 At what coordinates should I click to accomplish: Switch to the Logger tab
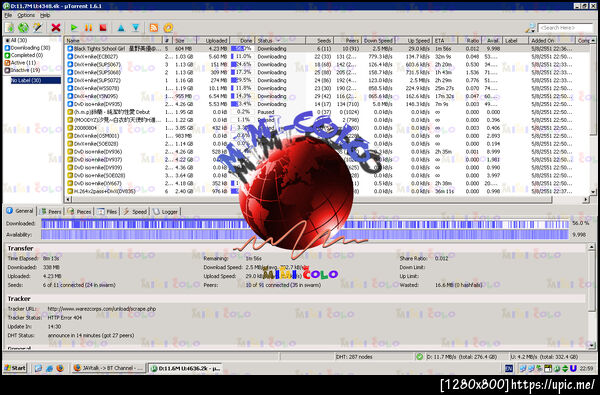pyautogui.click(x=166, y=211)
